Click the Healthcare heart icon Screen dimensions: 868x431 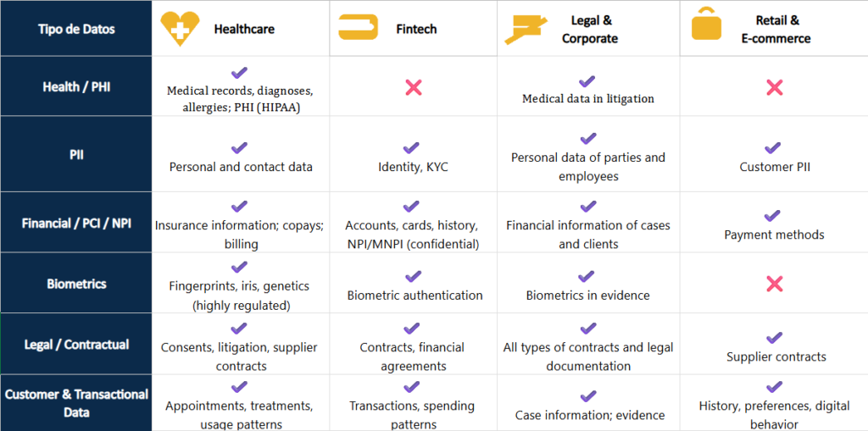[x=181, y=29]
